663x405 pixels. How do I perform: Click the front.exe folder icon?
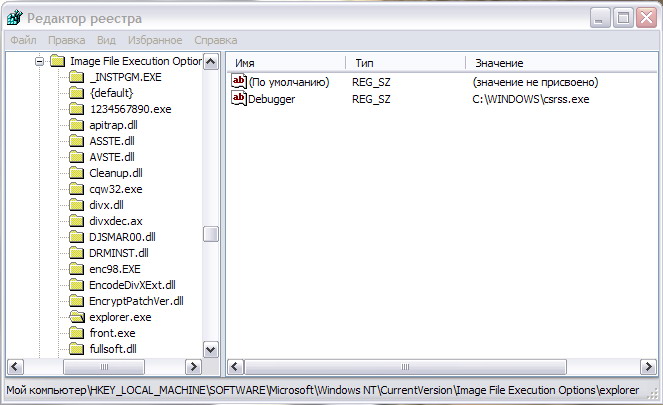click(x=77, y=333)
